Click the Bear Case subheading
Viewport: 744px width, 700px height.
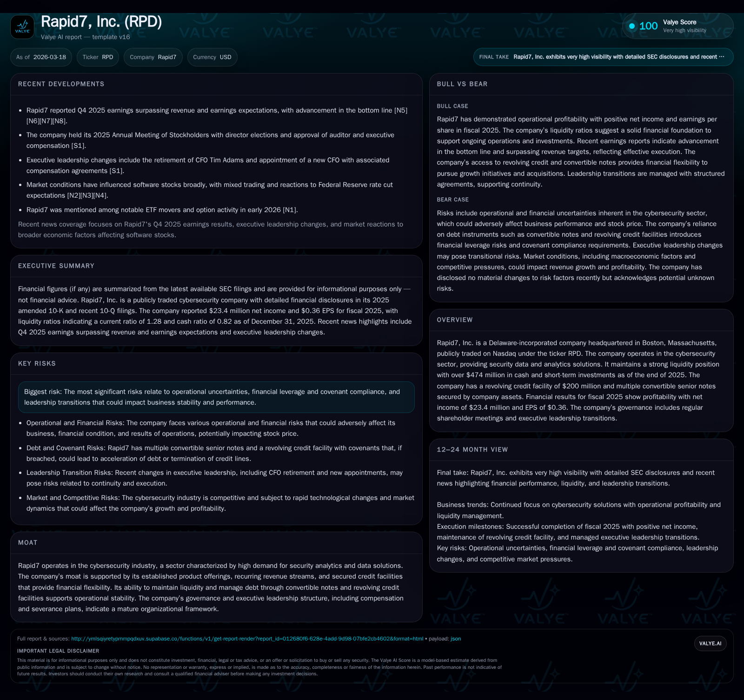453,200
